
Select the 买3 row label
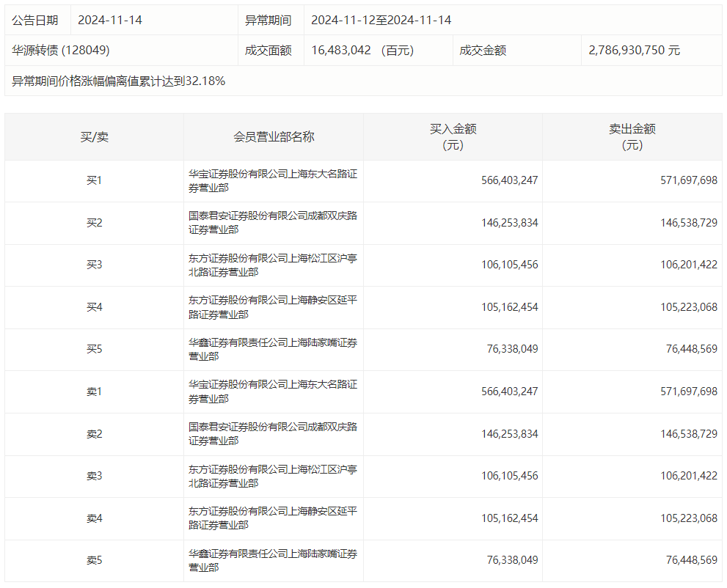[x=94, y=265]
